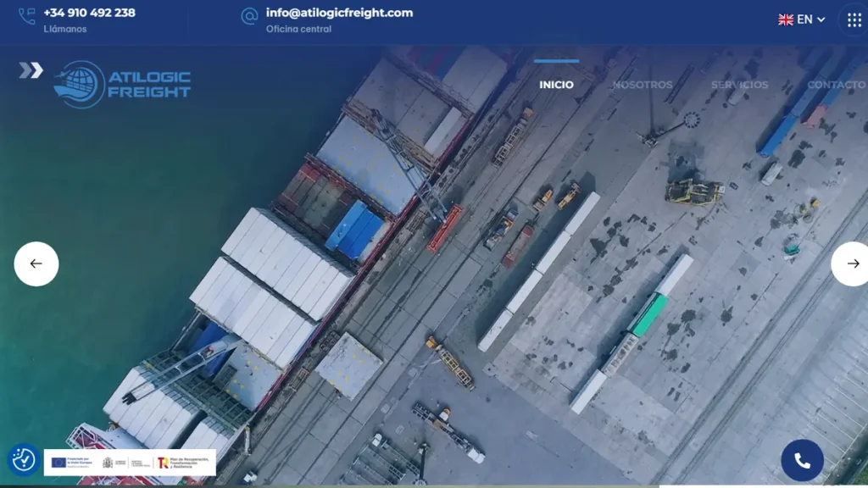Click the phone handset icon beside the number
The height and width of the screenshot is (488, 868).
coord(26,17)
